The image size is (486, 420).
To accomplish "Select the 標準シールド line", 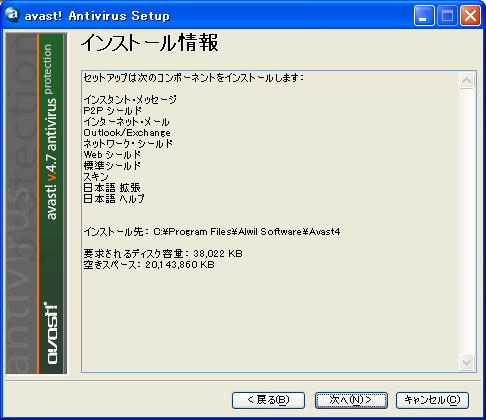I will (x=112, y=165).
